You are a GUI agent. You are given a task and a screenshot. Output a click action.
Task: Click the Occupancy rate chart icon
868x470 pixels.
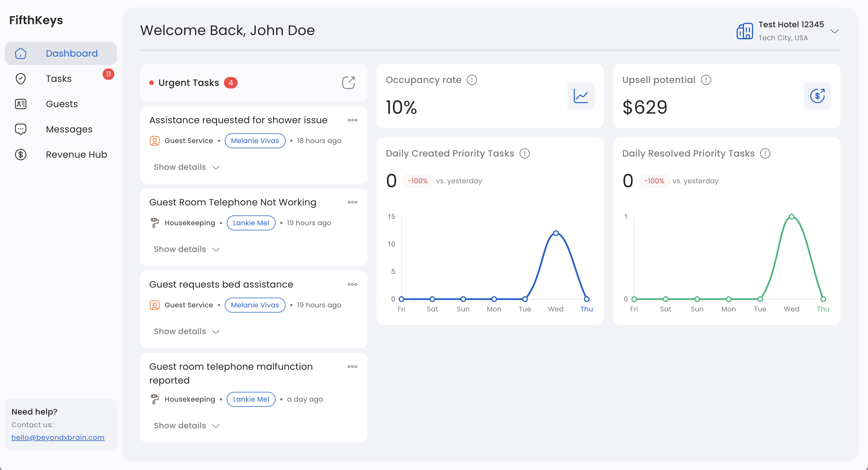581,96
